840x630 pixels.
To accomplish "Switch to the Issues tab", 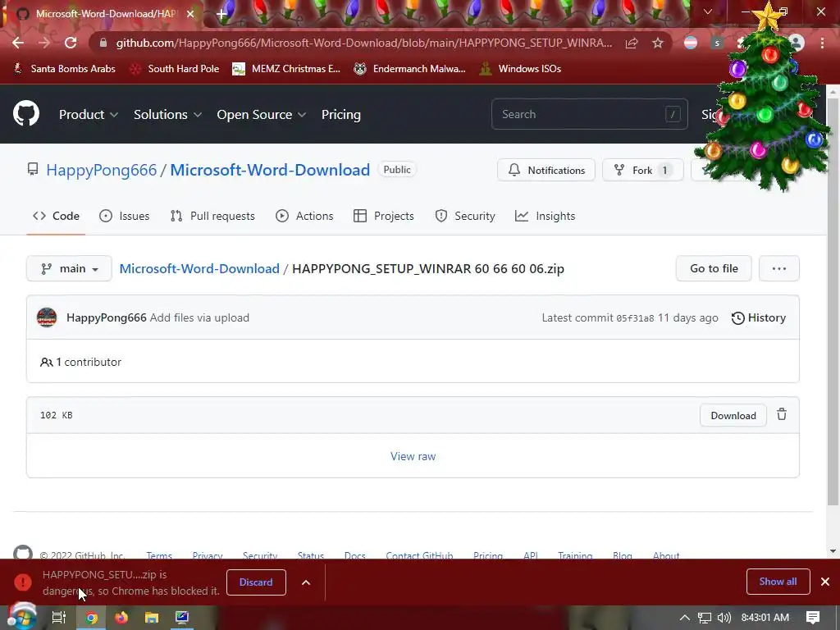I will coord(125,216).
